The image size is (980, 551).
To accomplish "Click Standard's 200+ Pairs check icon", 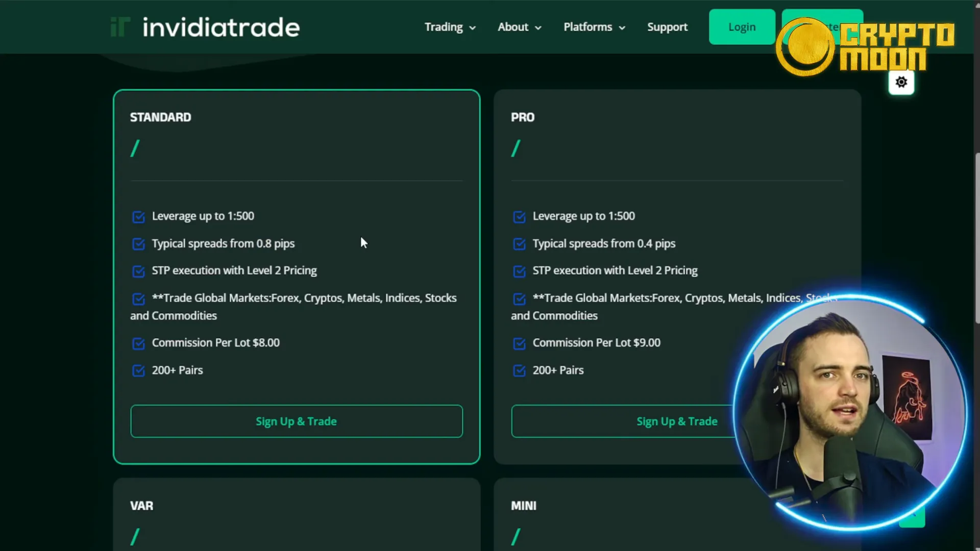I will (138, 370).
